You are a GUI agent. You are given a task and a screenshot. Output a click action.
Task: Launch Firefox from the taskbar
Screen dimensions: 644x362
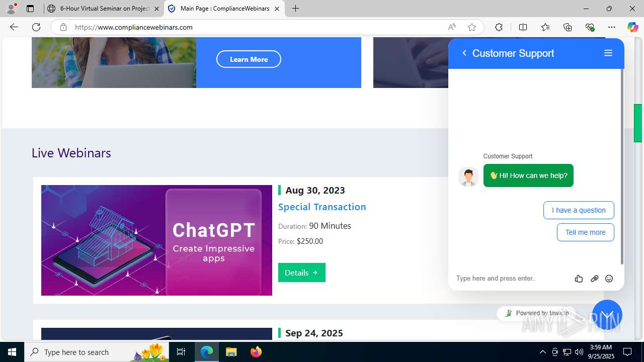256,352
